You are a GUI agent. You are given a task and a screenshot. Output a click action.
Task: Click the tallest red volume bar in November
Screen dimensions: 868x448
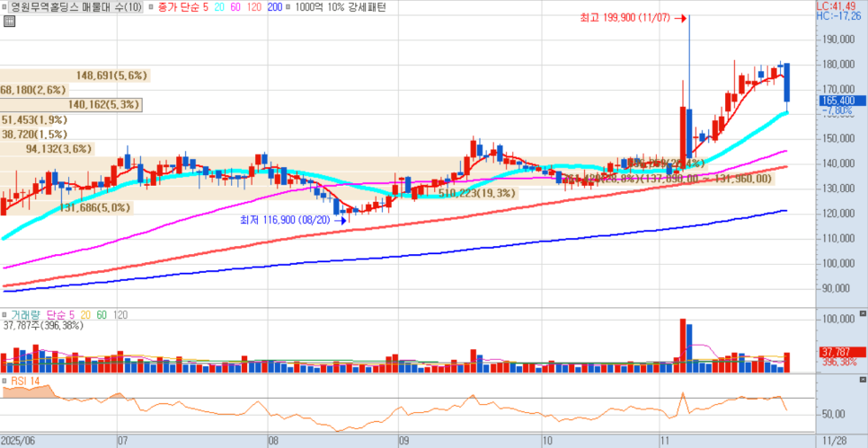click(683, 346)
